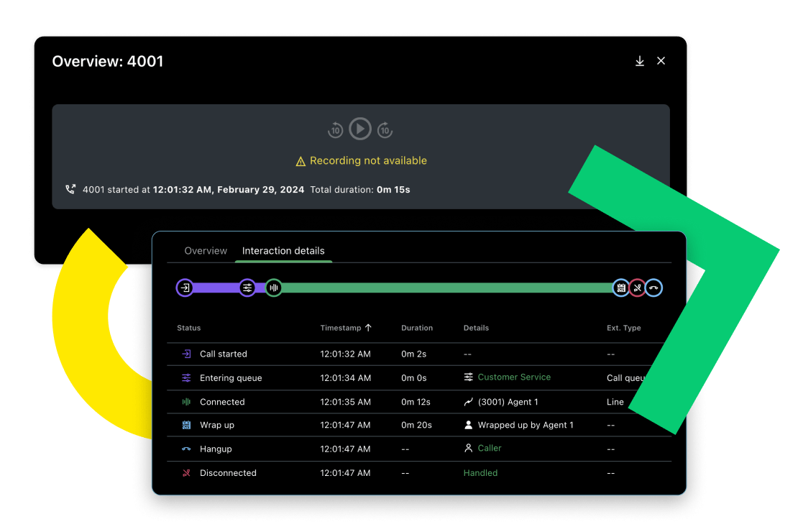Select the Interaction details tab
The width and height of the screenshot is (798, 532).
coord(283,251)
